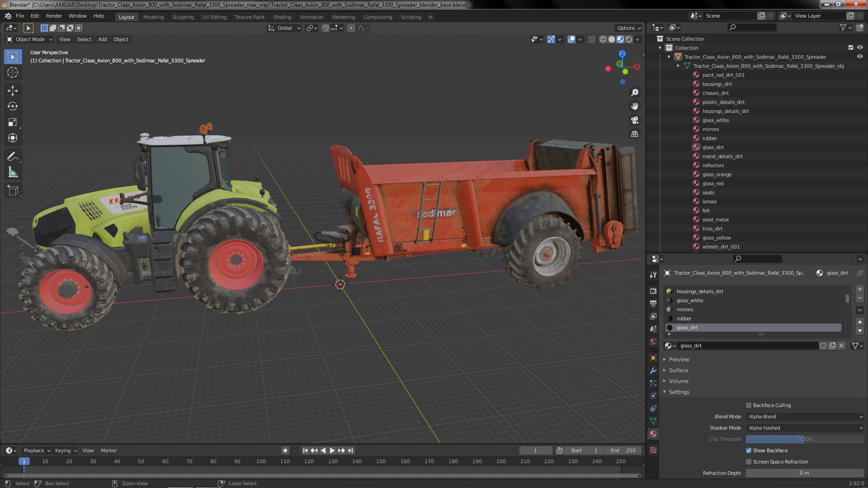Select the Measure tool
The height and width of the screenshot is (488, 868).
(13, 173)
